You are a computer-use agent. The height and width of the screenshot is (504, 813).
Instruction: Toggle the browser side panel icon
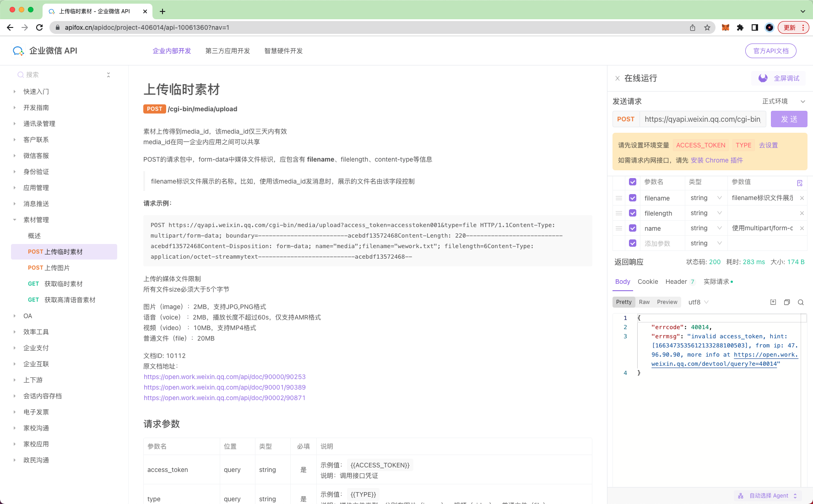coord(755,27)
